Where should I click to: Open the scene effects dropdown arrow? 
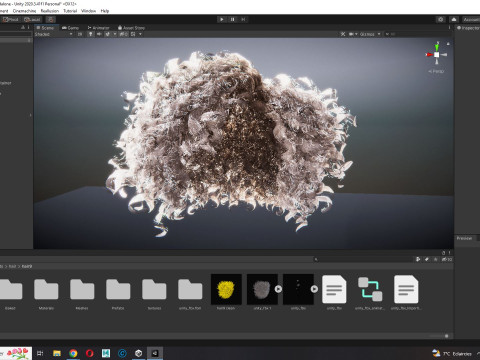[x=115, y=34]
